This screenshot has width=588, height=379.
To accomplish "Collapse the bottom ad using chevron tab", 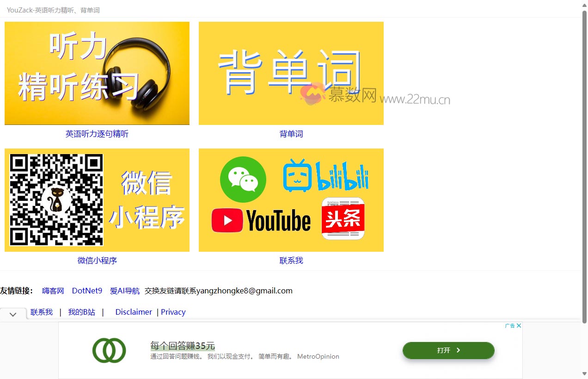I will point(13,314).
